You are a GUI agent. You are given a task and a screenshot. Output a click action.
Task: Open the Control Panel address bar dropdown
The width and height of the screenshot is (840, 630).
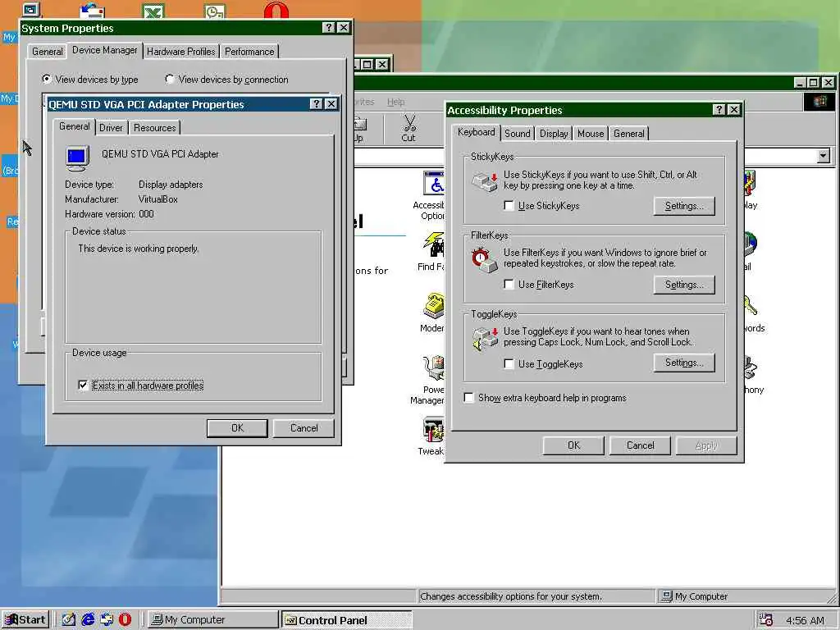[x=824, y=156]
